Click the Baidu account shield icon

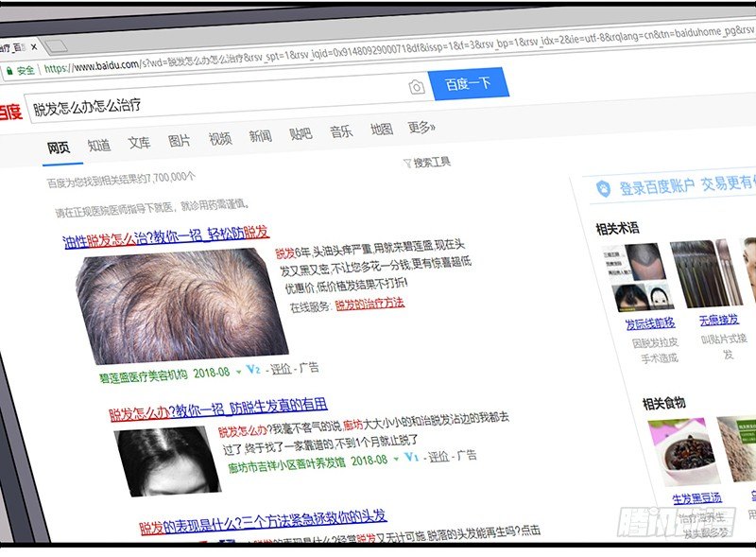point(603,189)
